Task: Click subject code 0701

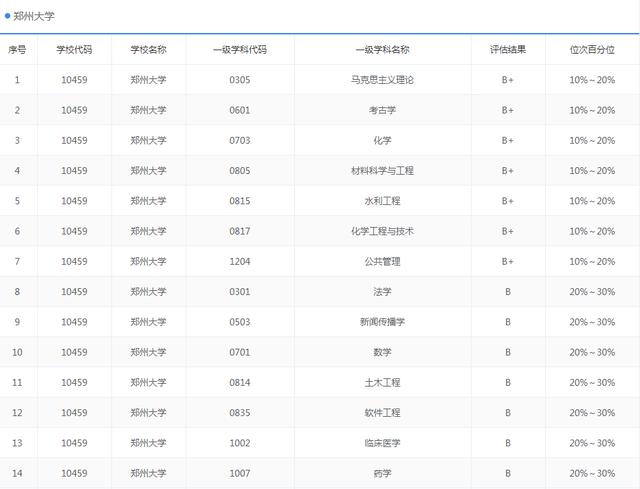Action: coord(240,352)
